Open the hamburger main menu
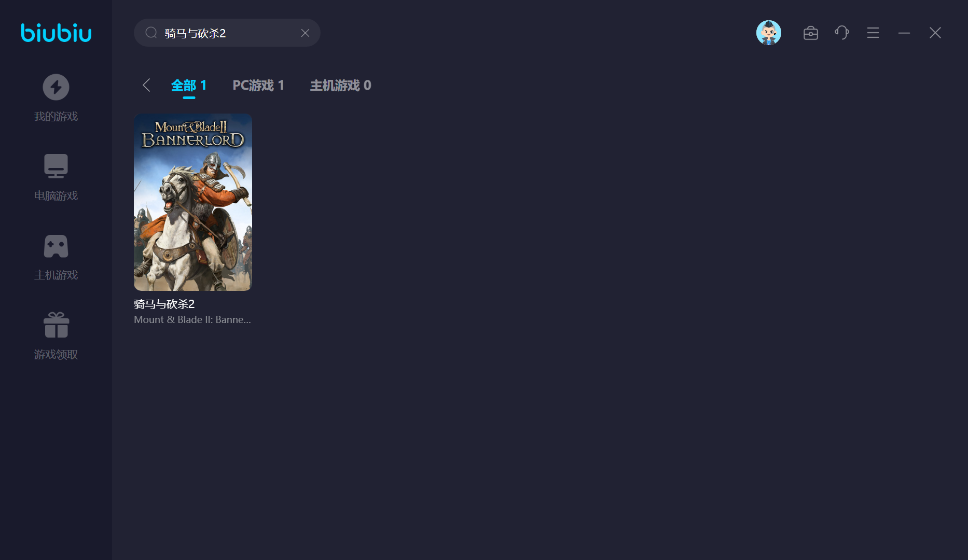The image size is (968, 560). 873,33
